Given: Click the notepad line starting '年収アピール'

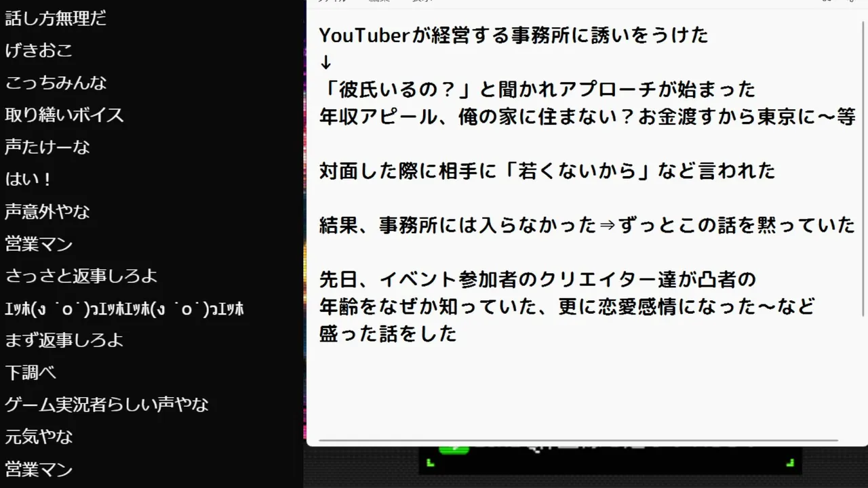Looking at the screenshot, I should 587,117.
